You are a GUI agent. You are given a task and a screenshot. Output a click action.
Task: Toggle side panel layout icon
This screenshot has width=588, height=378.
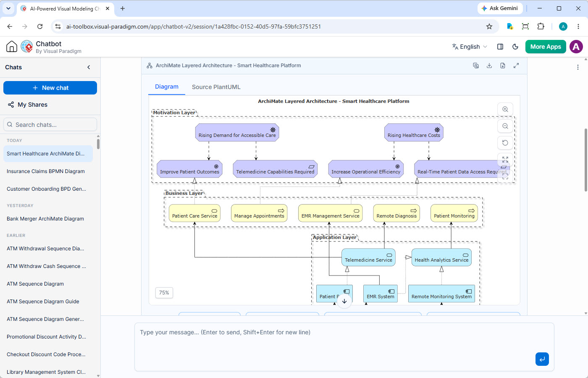(x=500, y=47)
